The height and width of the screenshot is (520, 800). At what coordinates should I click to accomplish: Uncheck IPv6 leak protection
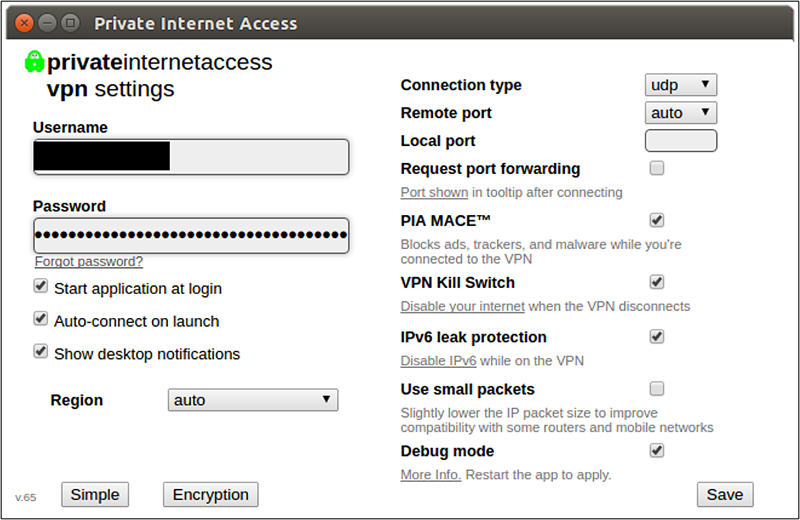(x=657, y=337)
